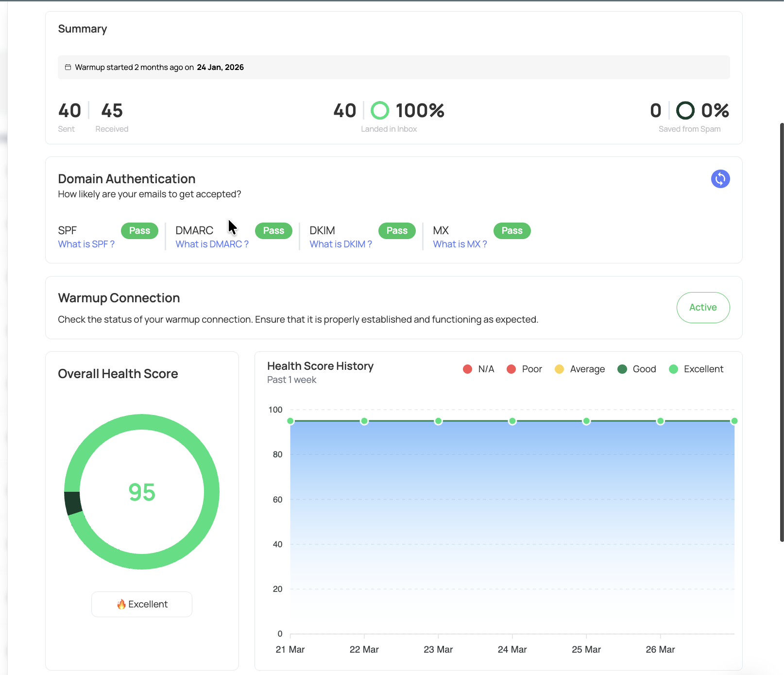The width and height of the screenshot is (784, 675).
Task: Open the What is MX ? link
Action: pos(460,244)
